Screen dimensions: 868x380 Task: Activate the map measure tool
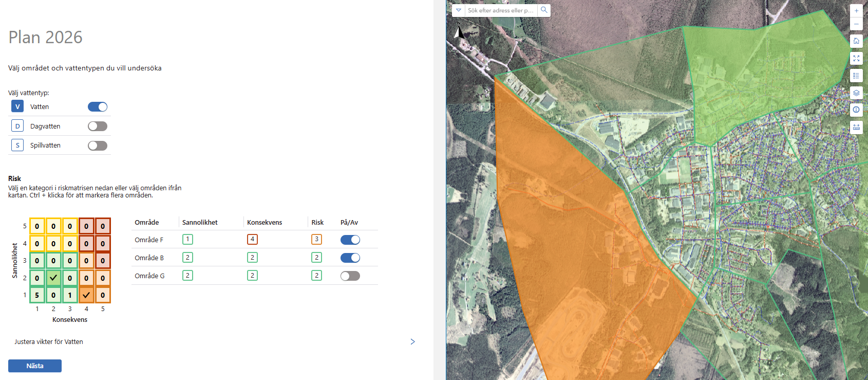coord(856,126)
